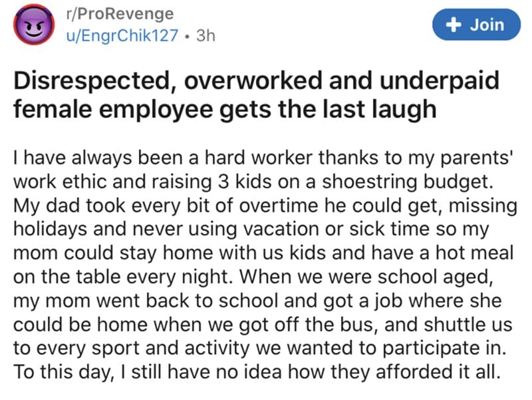Click the word "holidays" in the post body

(51, 229)
